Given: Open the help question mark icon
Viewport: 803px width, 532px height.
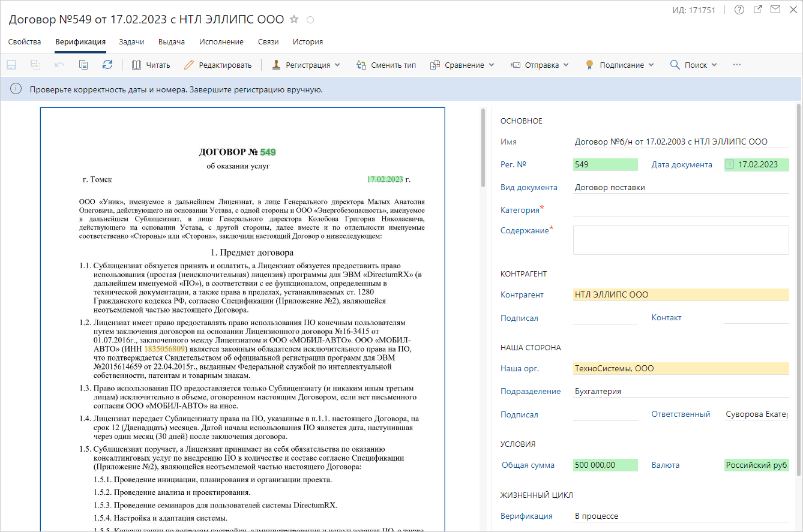Looking at the screenshot, I should [739, 10].
